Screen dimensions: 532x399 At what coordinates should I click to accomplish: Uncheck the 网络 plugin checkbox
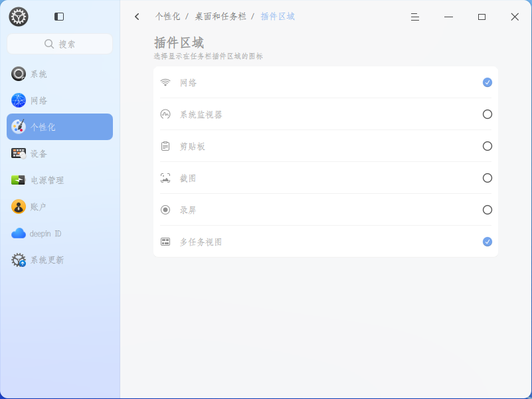pyautogui.click(x=488, y=82)
